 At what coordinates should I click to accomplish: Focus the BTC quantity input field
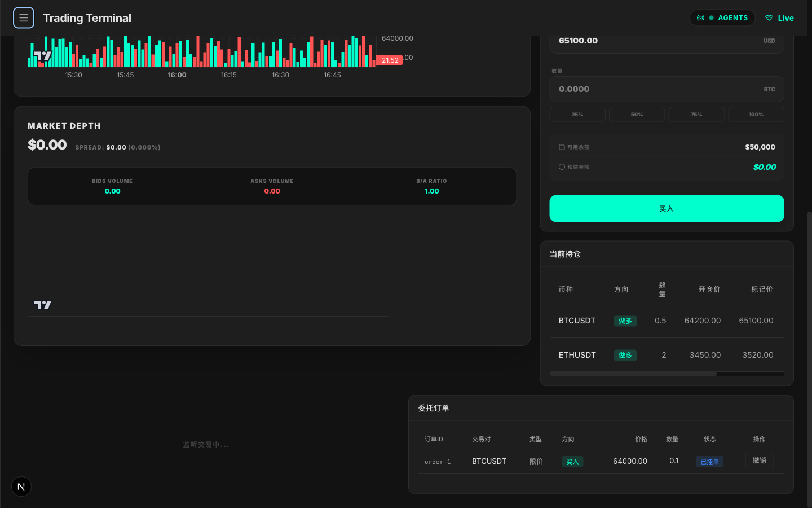(654, 89)
